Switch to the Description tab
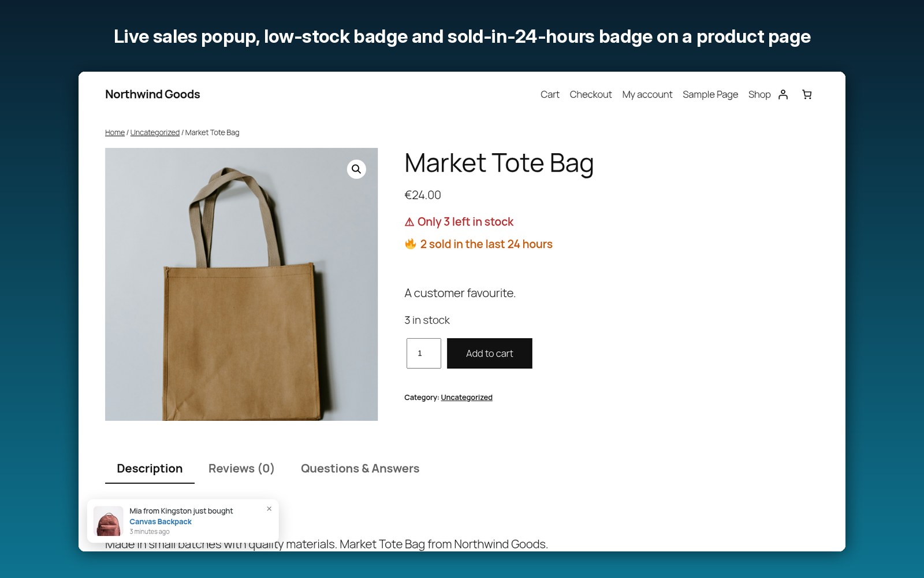The width and height of the screenshot is (924, 578). click(150, 469)
